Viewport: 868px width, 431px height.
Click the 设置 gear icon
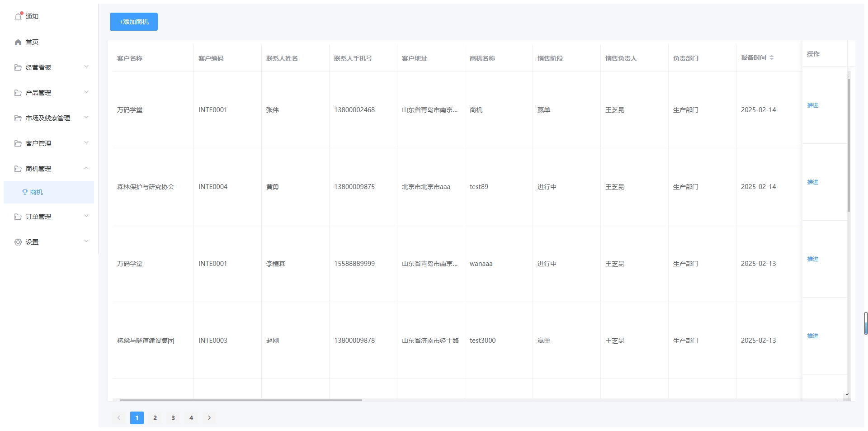[18, 242]
